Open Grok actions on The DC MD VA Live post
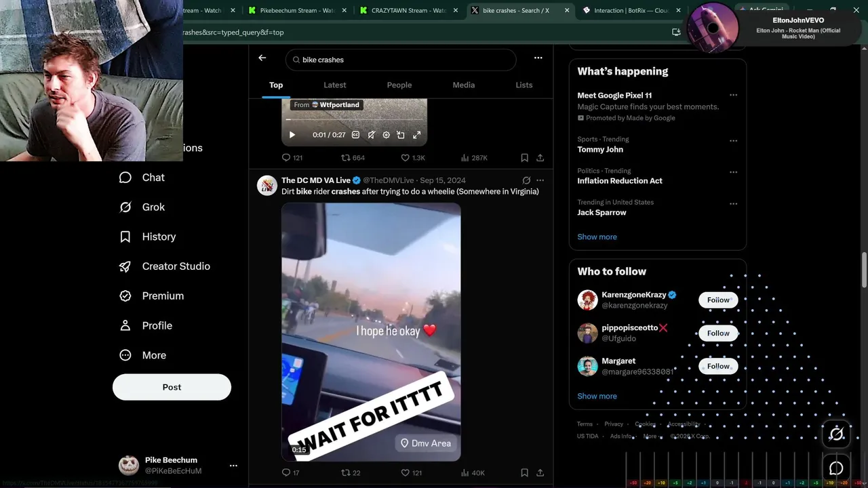 pos(526,180)
